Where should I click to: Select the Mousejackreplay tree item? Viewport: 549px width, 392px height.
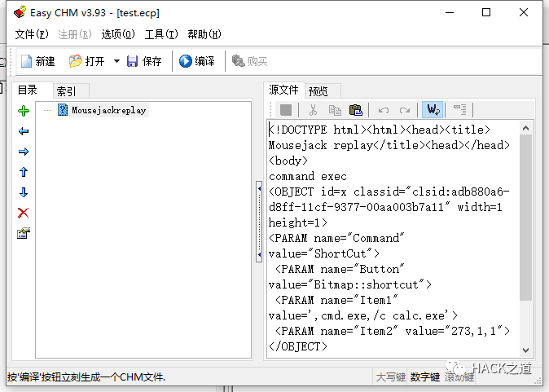coord(109,110)
